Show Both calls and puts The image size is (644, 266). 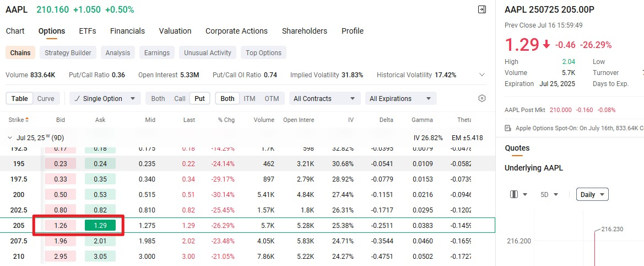pos(158,99)
